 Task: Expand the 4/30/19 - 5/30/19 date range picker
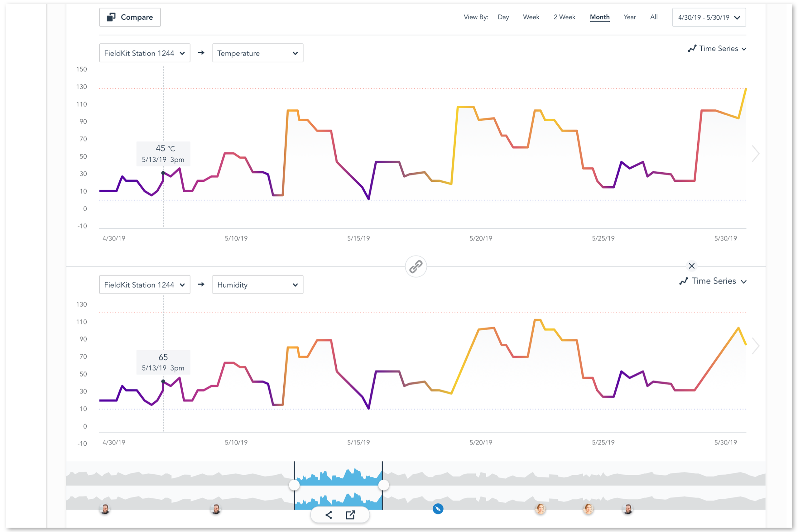coord(709,18)
